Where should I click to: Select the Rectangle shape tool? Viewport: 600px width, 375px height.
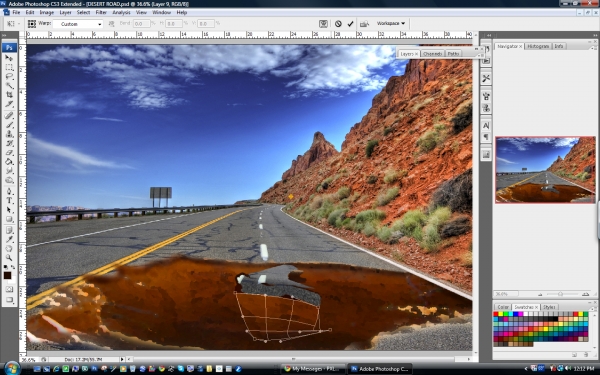(x=9, y=219)
